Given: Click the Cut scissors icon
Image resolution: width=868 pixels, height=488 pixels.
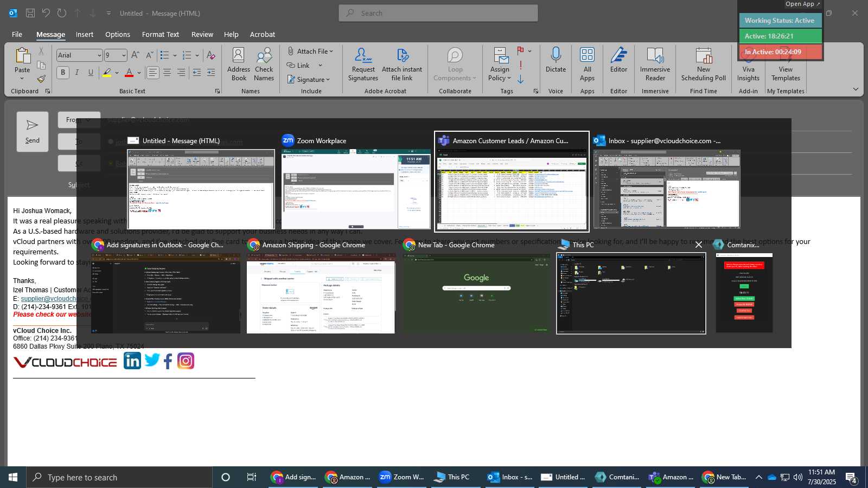Looking at the screenshot, I should 41,52.
